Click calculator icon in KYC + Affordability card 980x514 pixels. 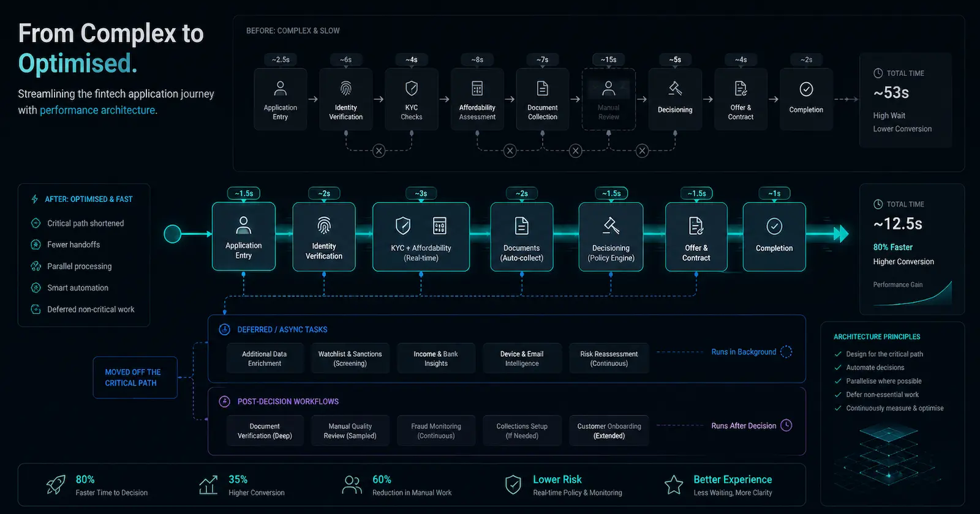tap(440, 226)
